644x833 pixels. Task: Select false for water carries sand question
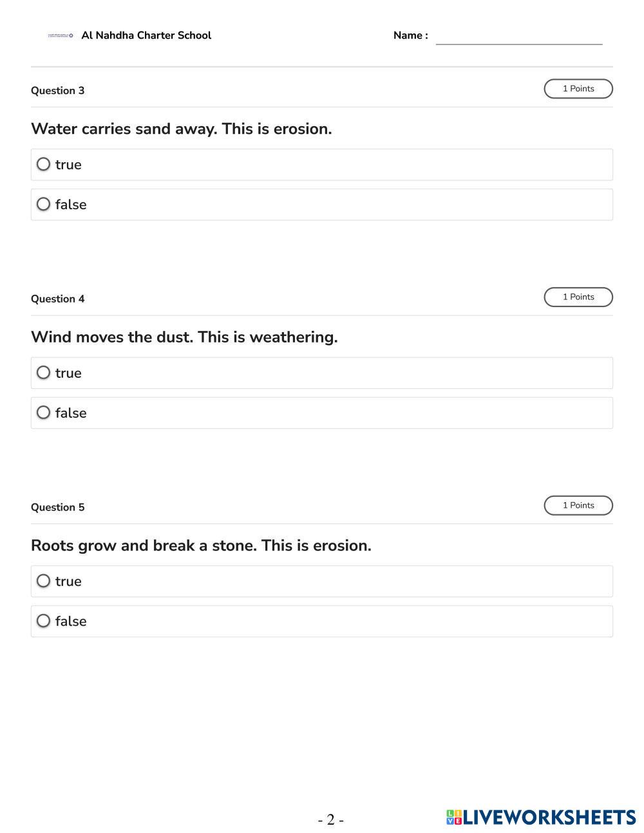pyautogui.click(x=43, y=204)
